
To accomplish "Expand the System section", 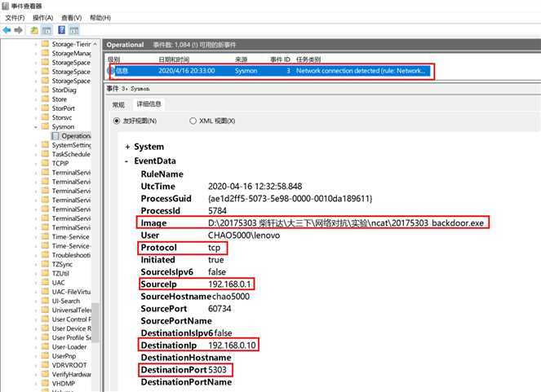I will [127, 147].
